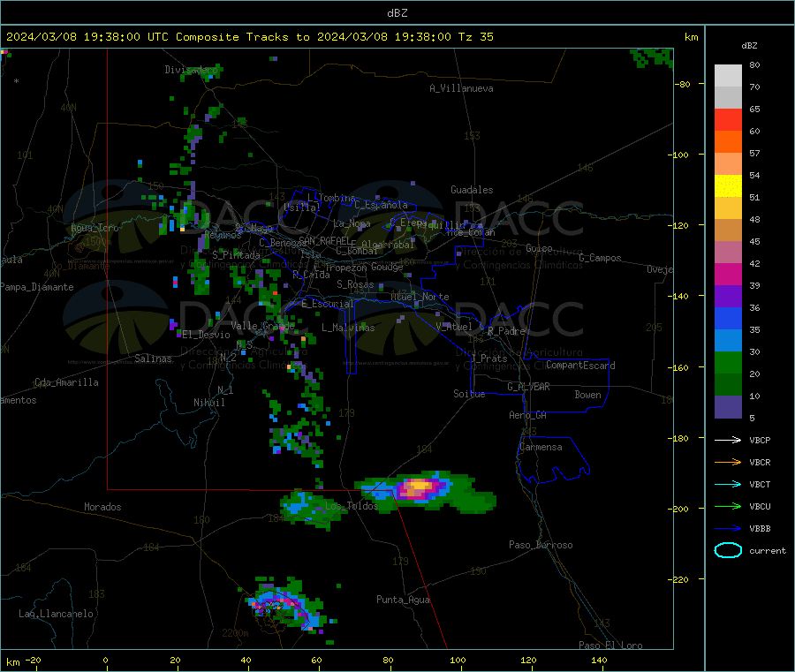Click the Soitue place label
795x672 pixels.
point(469,394)
